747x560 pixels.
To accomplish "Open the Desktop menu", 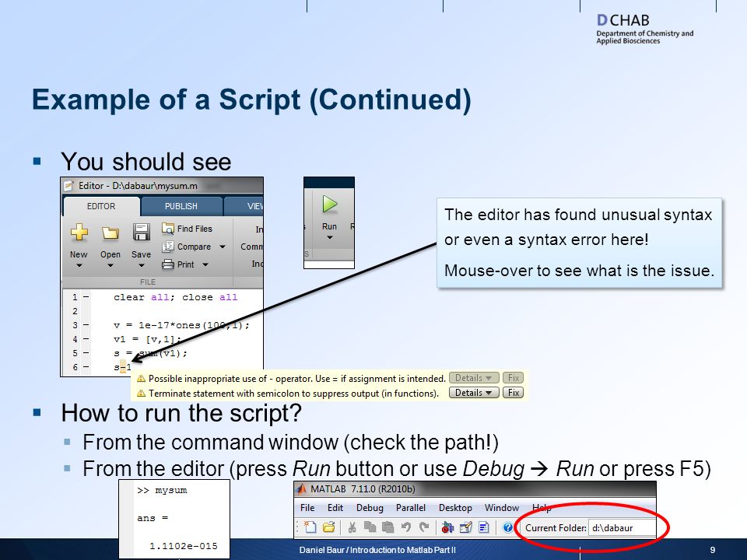I will pyautogui.click(x=455, y=508).
